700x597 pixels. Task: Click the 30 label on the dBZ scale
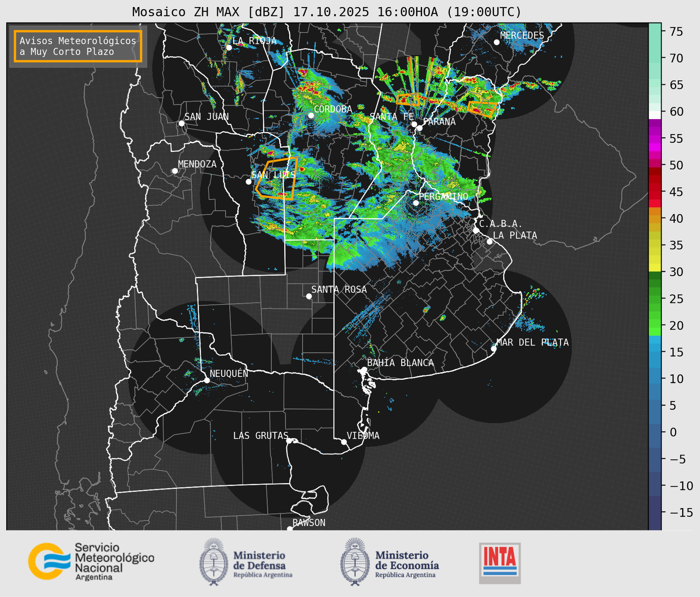click(x=676, y=272)
